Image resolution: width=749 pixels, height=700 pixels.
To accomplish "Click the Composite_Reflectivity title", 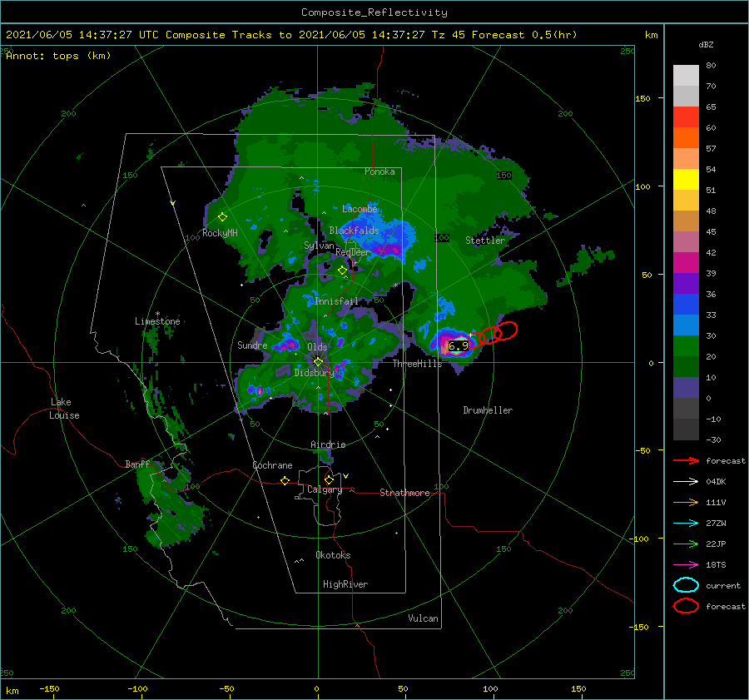I will coord(374,12).
